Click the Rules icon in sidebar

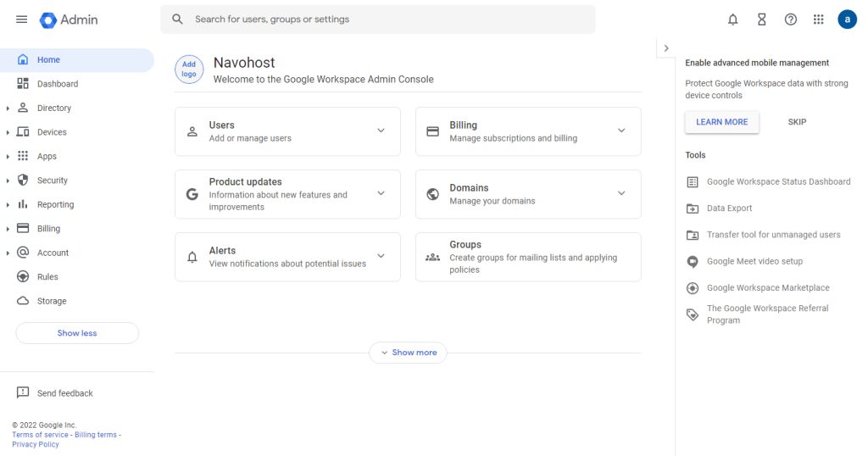(x=23, y=276)
